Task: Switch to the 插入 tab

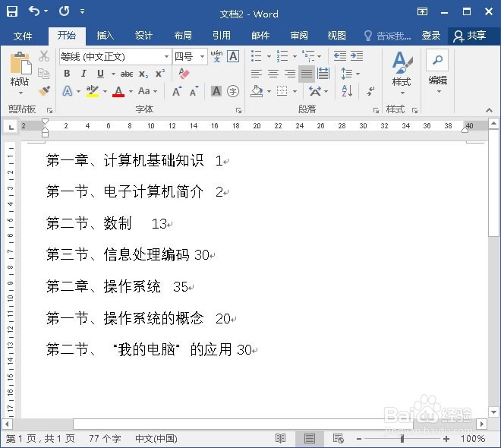Action: (105, 36)
